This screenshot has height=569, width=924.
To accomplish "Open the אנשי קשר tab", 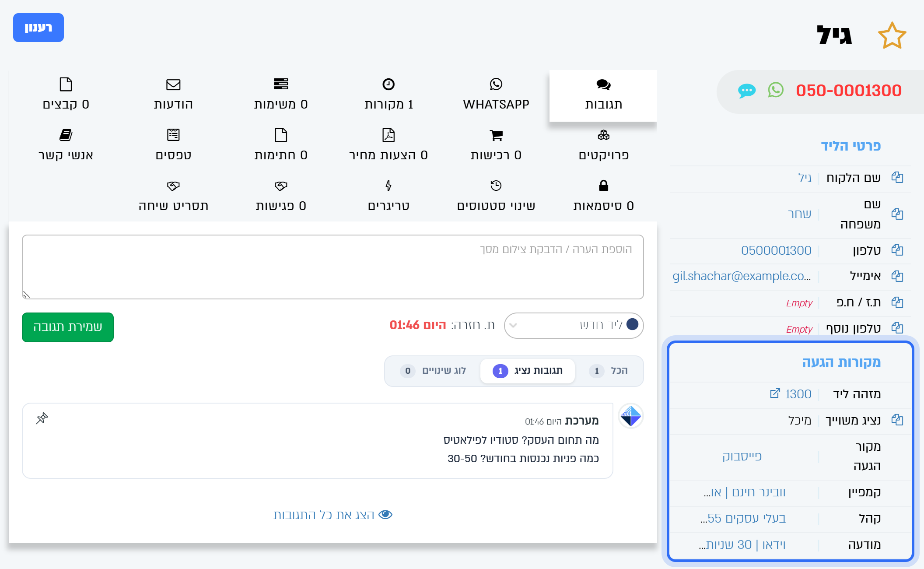I will coord(66,146).
